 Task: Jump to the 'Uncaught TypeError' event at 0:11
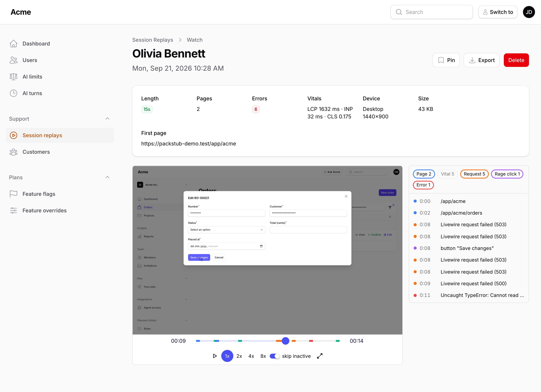click(469, 295)
